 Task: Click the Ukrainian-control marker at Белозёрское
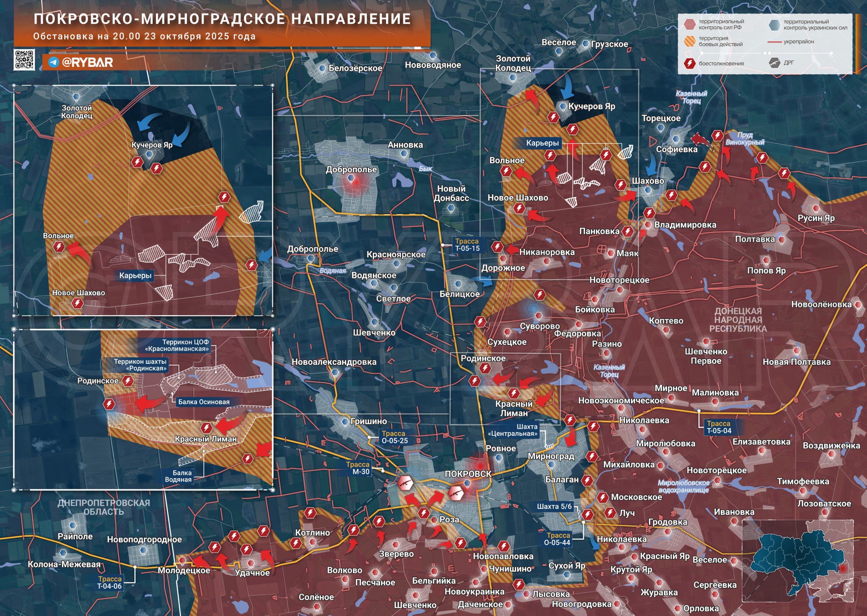point(322,69)
